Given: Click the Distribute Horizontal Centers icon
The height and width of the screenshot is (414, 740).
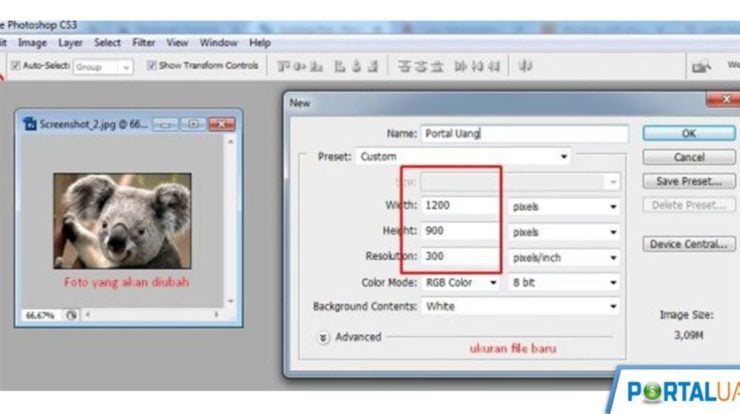Looking at the screenshot, I should [x=477, y=67].
